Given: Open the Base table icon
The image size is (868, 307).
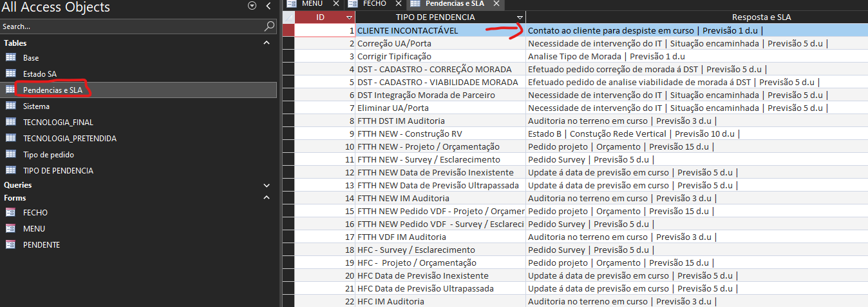Looking at the screenshot, I should (10, 58).
